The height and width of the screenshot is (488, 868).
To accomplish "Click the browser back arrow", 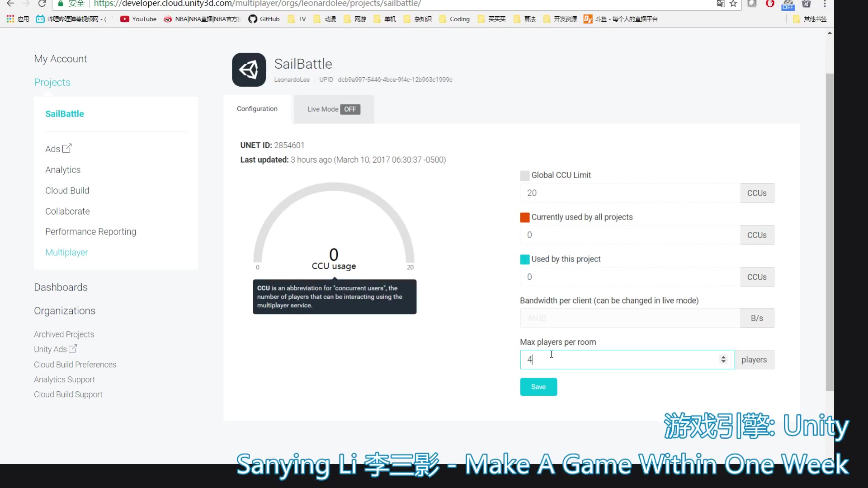I will coord(10,4).
